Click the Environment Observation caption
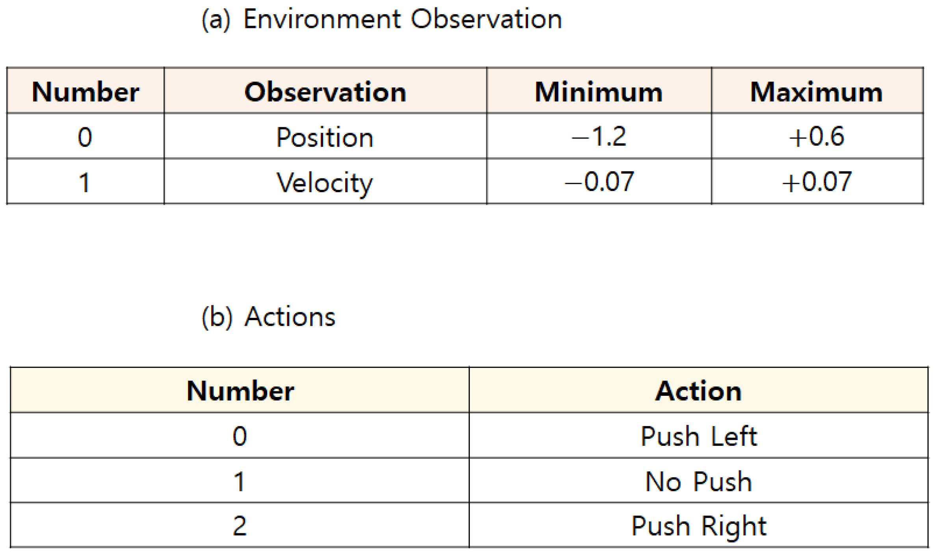 click(x=381, y=19)
